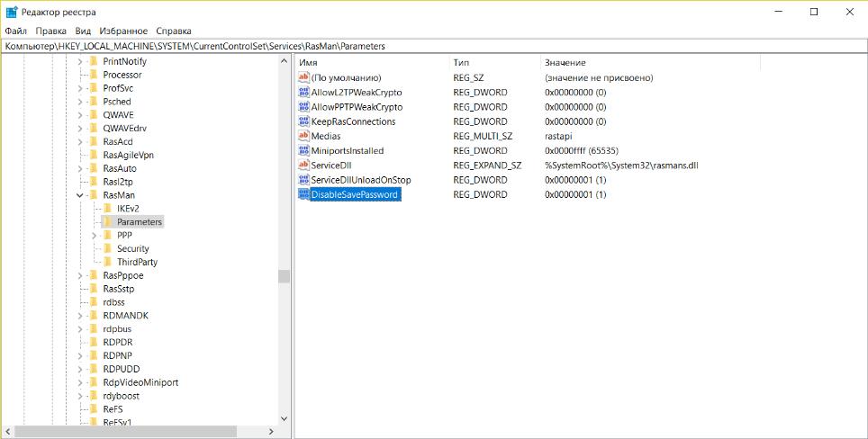Click the RasMan folder icon
The height and width of the screenshot is (439, 868).
(93, 195)
